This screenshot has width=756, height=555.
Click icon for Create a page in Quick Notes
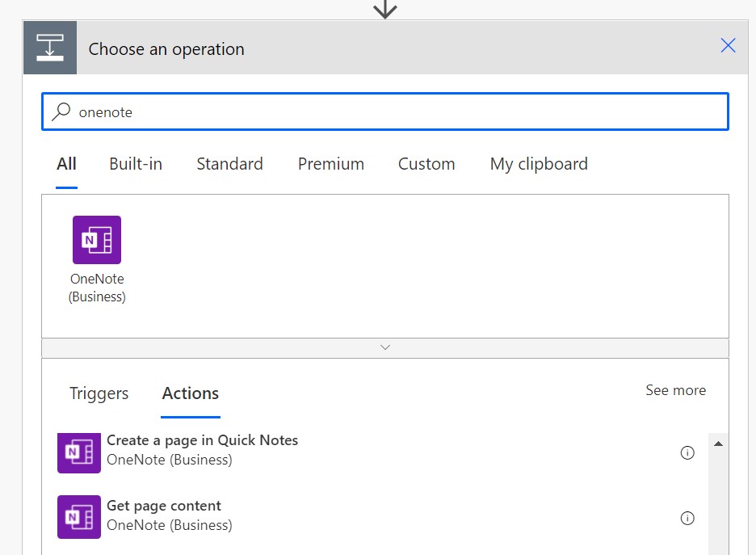(x=79, y=452)
